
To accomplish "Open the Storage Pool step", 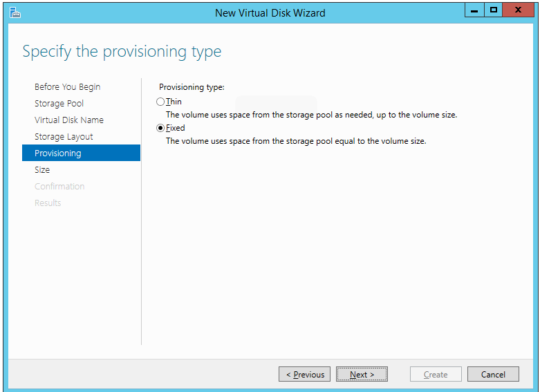I will (59, 103).
